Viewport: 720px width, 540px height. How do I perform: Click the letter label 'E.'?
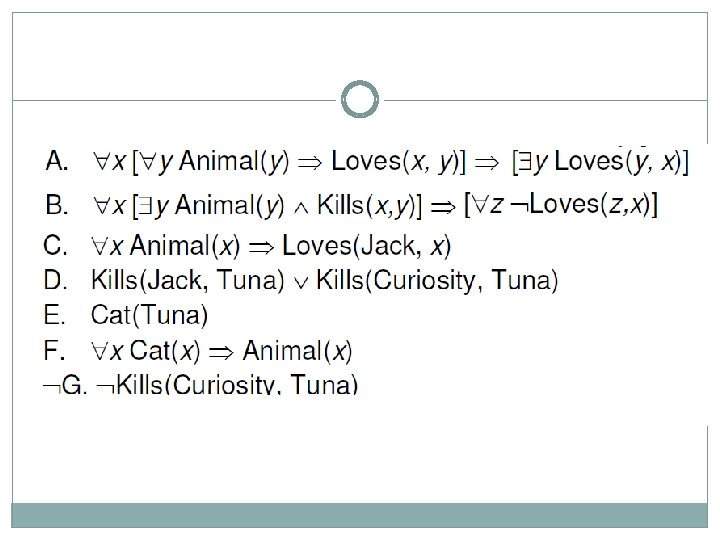pos(57,317)
